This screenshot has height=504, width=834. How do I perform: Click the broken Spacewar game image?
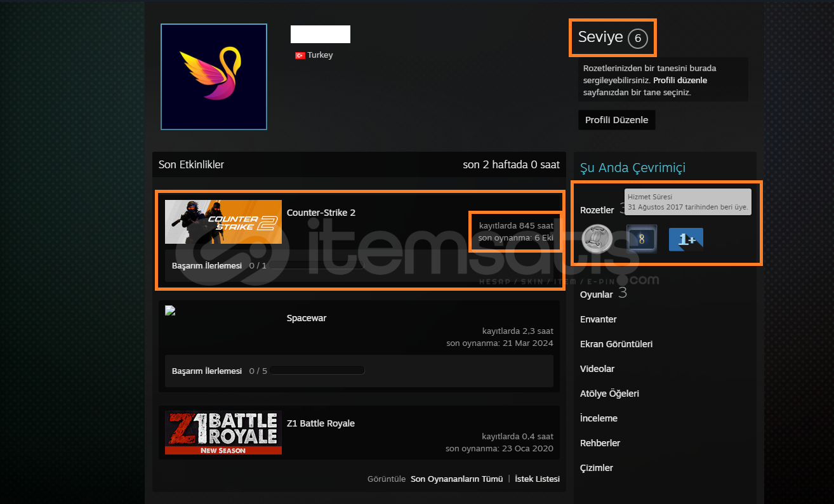pyautogui.click(x=169, y=310)
